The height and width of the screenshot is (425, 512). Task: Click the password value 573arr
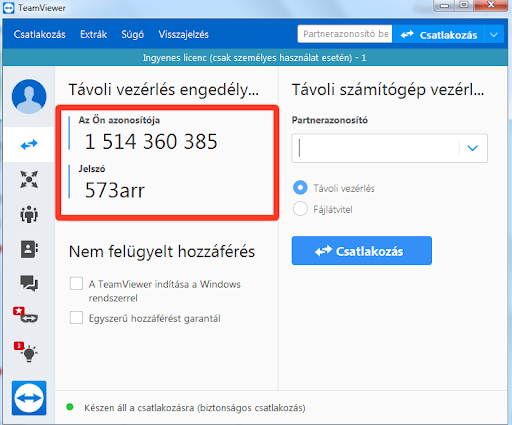tap(115, 190)
